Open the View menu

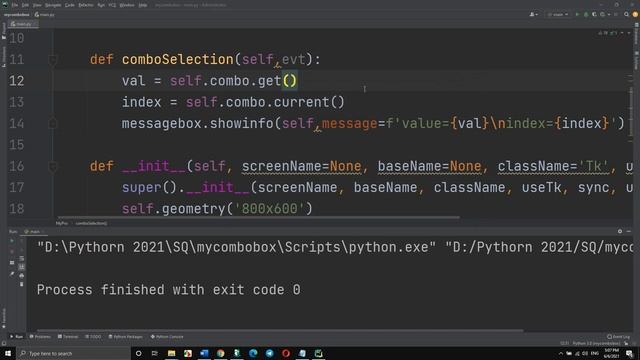37,5
